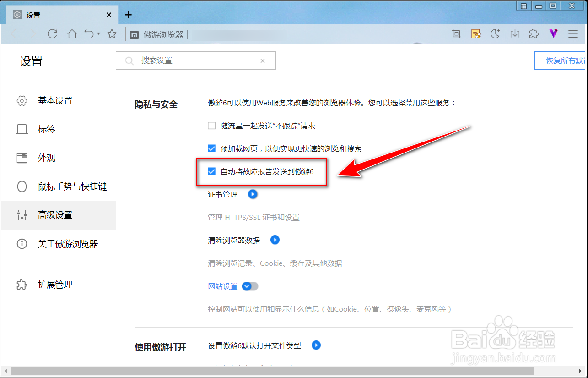588x378 pixels.
Task: Click the sidebar layout window icon
Action: pos(523,6)
